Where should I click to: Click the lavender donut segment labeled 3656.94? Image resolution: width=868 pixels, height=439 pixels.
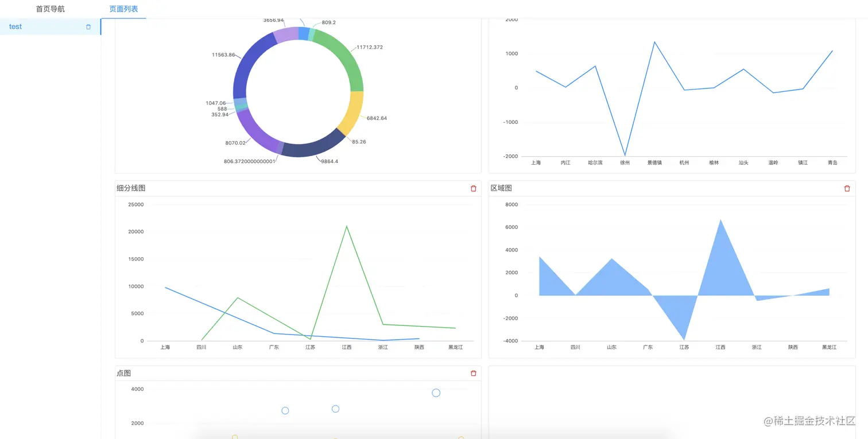tap(286, 34)
